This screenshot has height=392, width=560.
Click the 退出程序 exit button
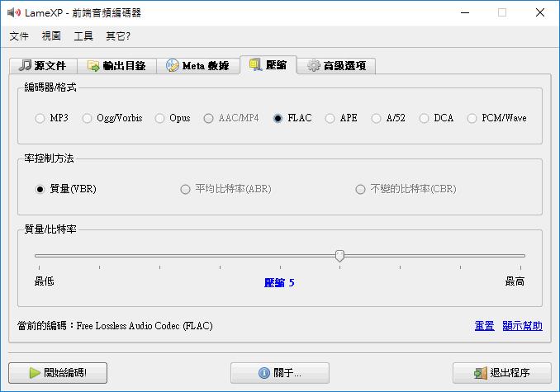(502, 373)
